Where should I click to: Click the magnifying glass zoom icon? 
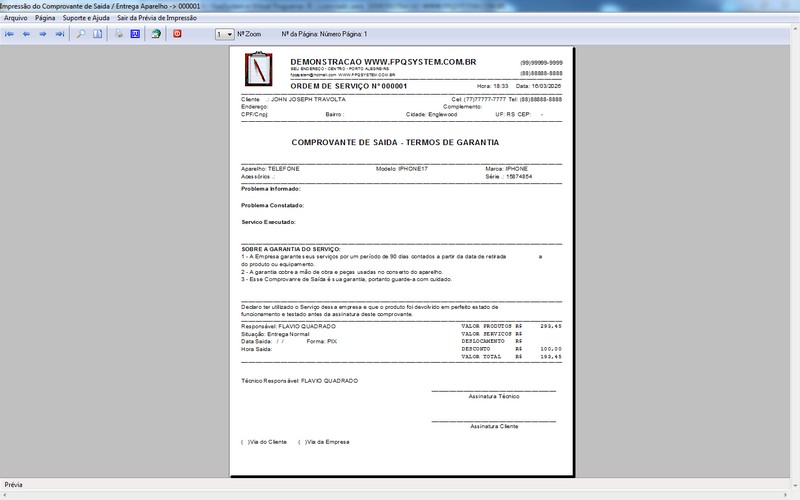point(81,34)
